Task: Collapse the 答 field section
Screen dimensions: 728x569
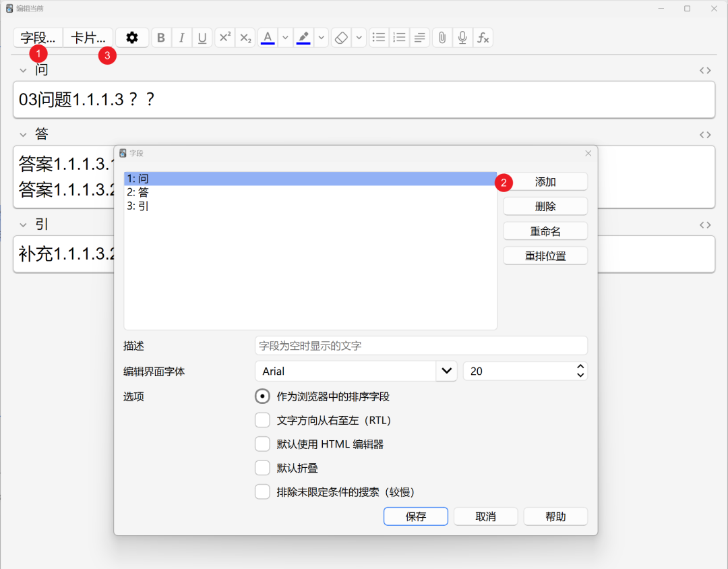Action: 23,135
